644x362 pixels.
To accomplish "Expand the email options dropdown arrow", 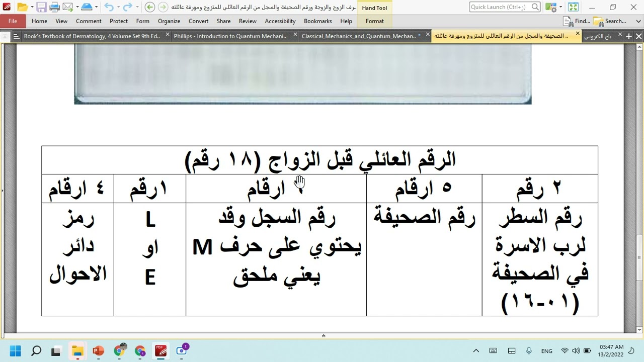I will coord(76,7).
